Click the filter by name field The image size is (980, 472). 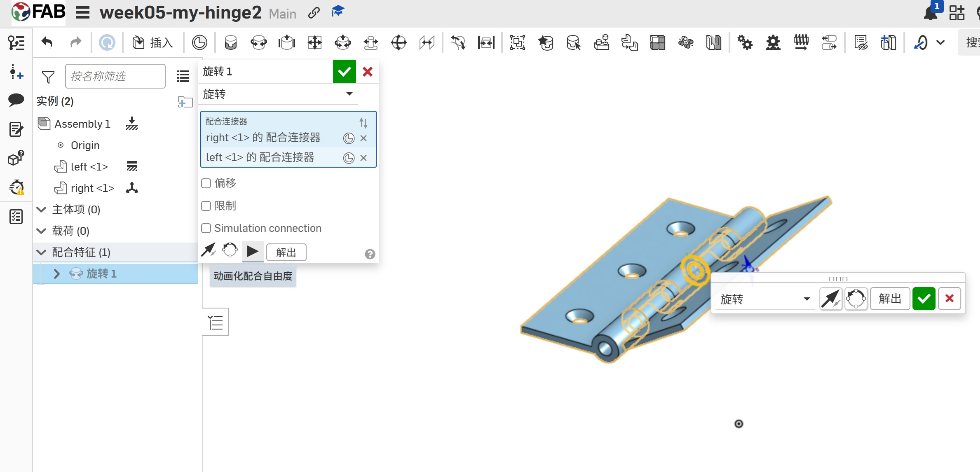click(x=115, y=76)
